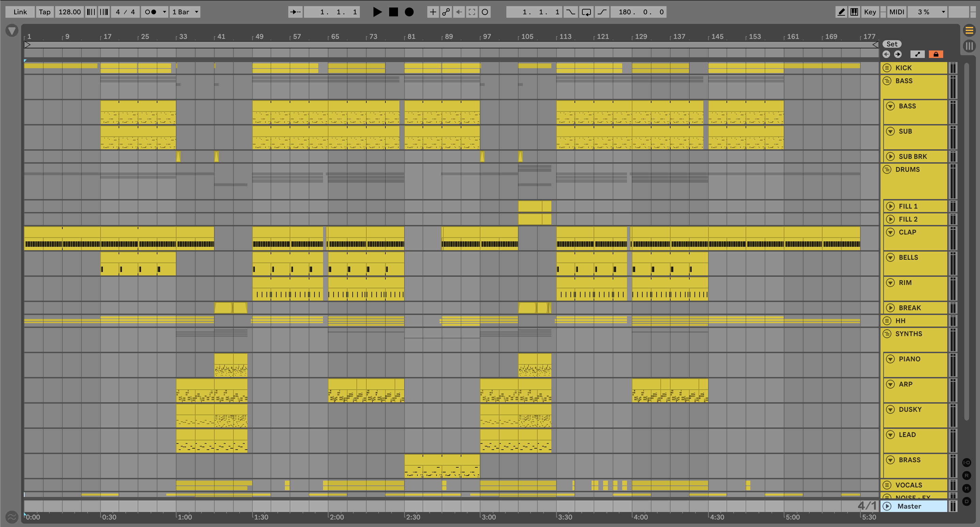The height and width of the screenshot is (527, 980).
Task: Click the Follow playback arrow icon
Action: tap(295, 12)
